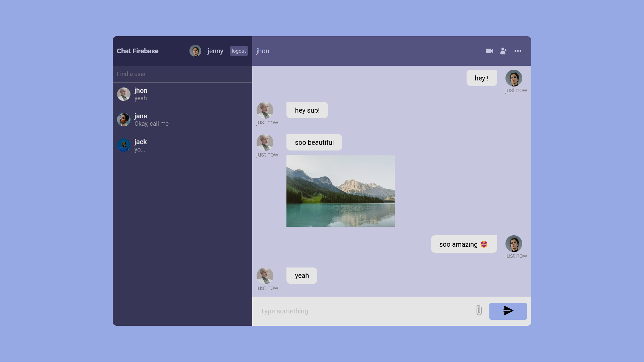Open the three-dot options menu
Image resolution: width=644 pixels, height=362 pixels.
point(518,51)
